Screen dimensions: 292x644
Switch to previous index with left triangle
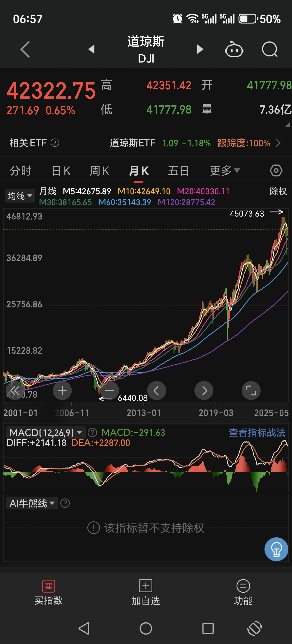(x=92, y=49)
